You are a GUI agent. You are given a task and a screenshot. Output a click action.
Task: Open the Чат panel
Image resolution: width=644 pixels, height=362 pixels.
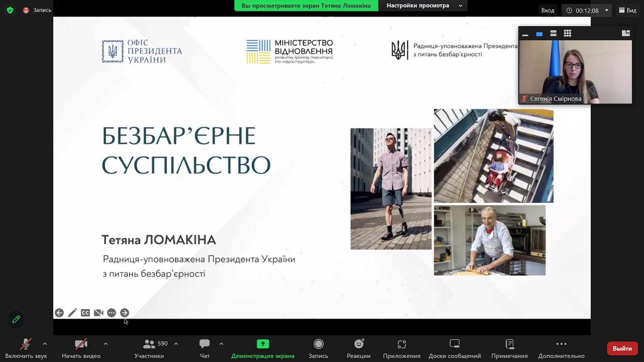(x=204, y=348)
